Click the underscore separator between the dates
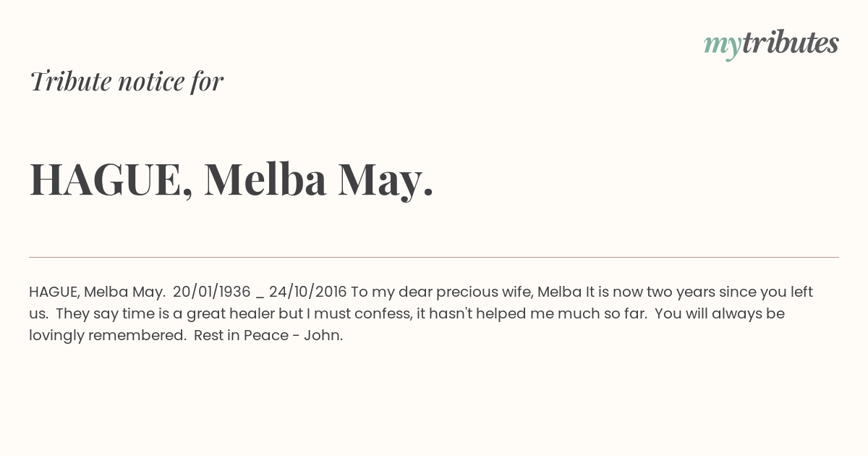 point(260,297)
